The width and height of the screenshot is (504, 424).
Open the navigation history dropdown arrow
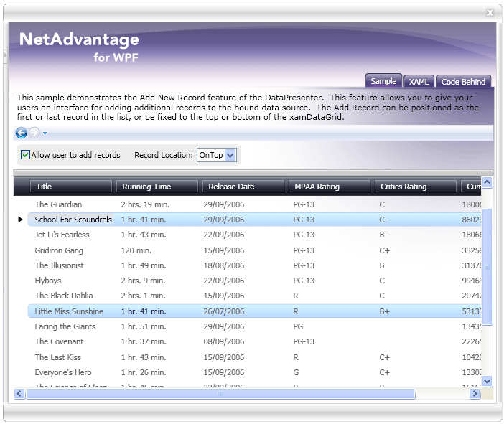[x=45, y=133]
